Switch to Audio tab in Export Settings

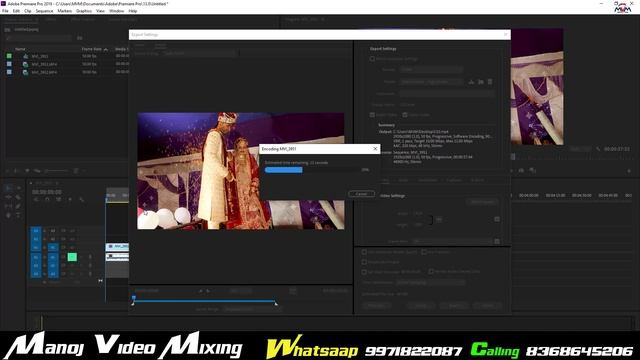point(403,180)
